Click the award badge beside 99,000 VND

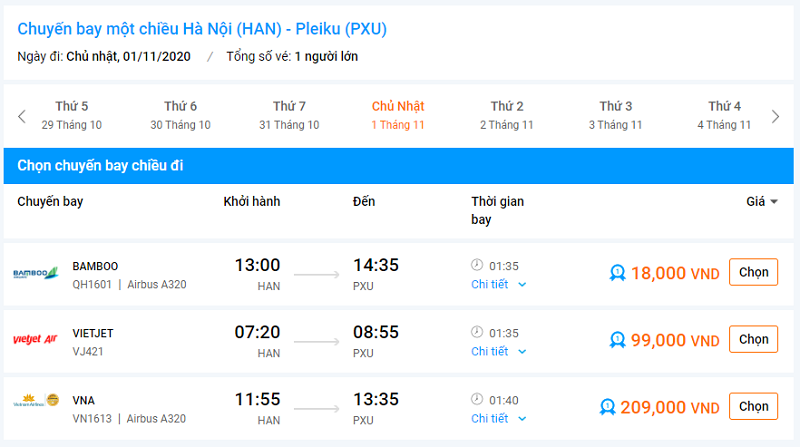pos(618,340)
